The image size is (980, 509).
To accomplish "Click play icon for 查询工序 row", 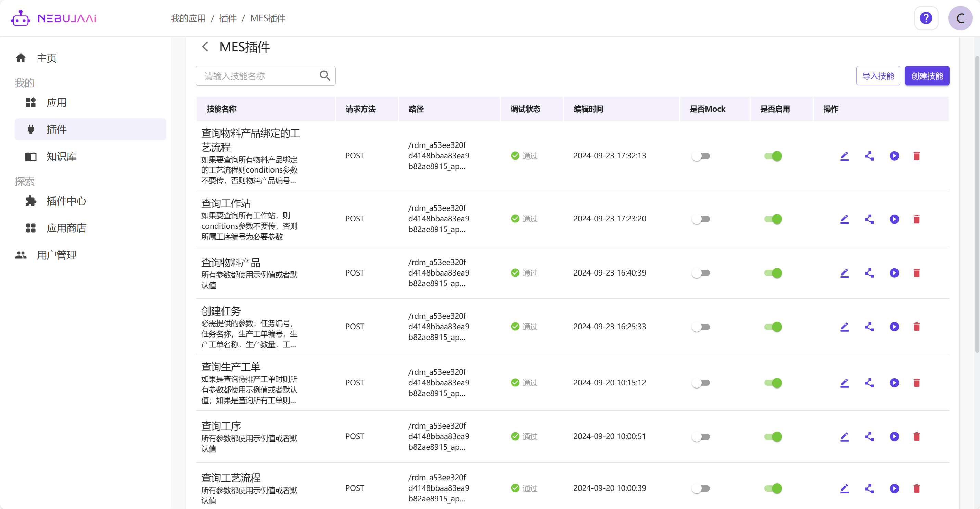I will click(x=894, y=436).
